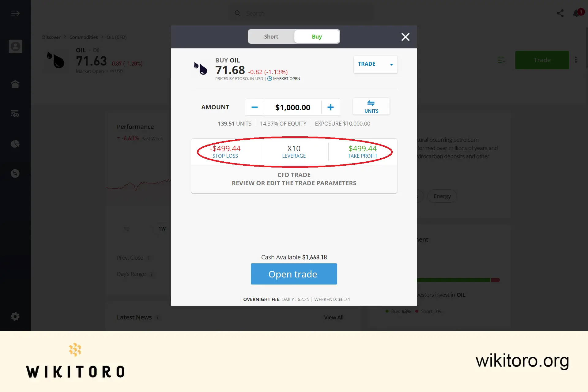The image size is (588, 392).
Task: Click the share/export icon top right
Action: (x=560, y=13)
